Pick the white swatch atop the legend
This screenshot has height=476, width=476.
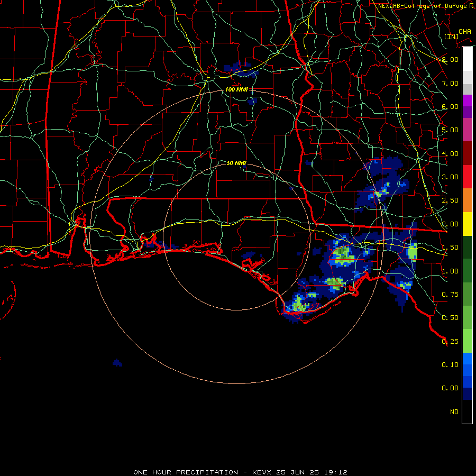pos(467,59)
